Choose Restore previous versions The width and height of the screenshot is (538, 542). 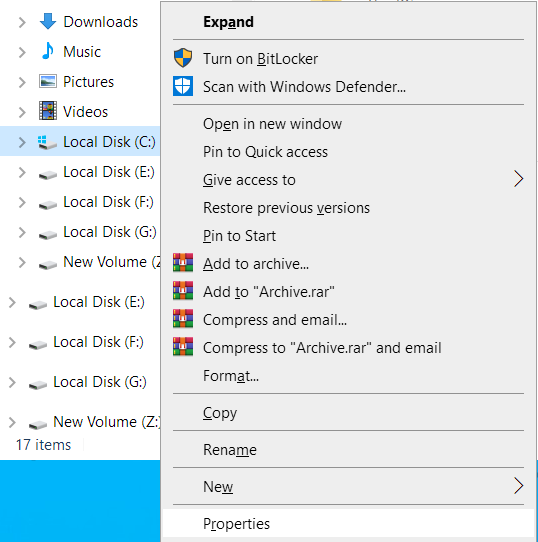pos(349,208)
